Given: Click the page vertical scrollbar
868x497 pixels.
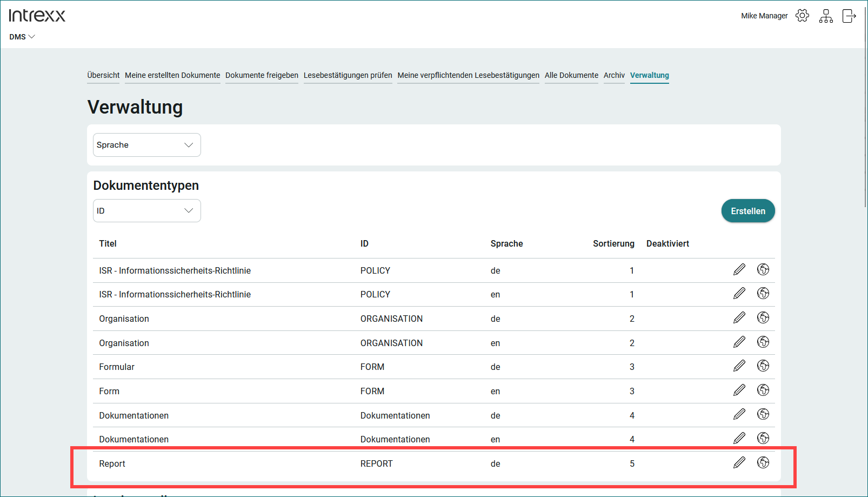Looking at the screenshot, I should (x=866, y=108).
